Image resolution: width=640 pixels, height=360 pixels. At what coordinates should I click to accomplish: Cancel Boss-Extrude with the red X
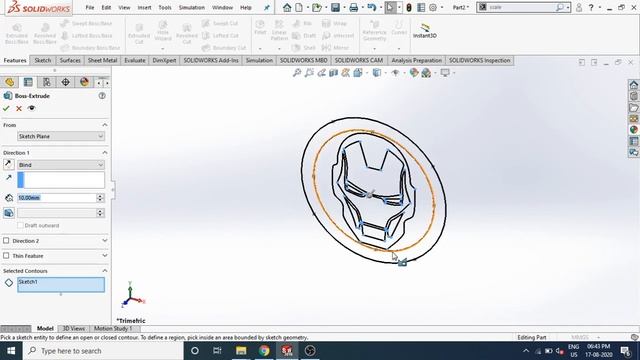point(19,109)
